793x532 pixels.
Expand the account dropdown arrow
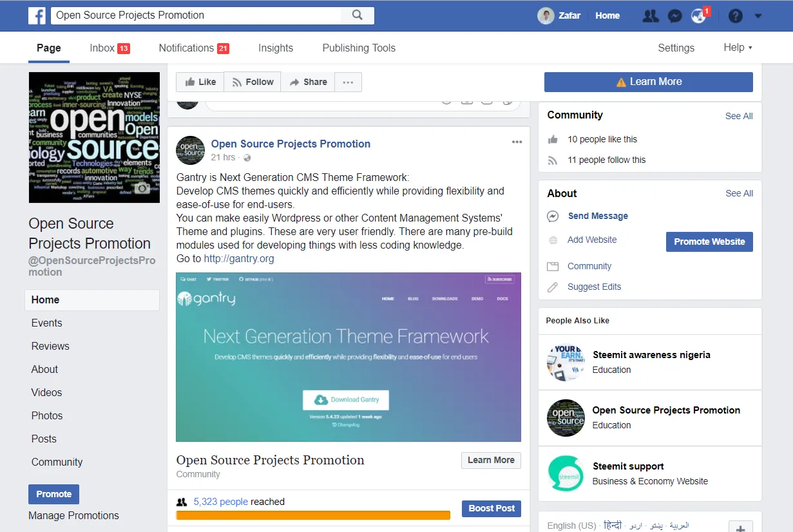[758, 16]
